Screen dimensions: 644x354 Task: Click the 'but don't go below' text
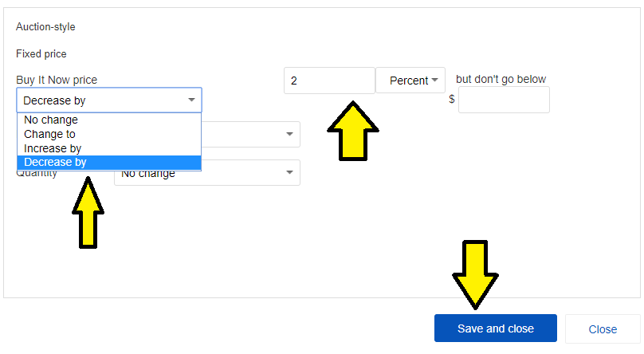click(x=501, y=79)
